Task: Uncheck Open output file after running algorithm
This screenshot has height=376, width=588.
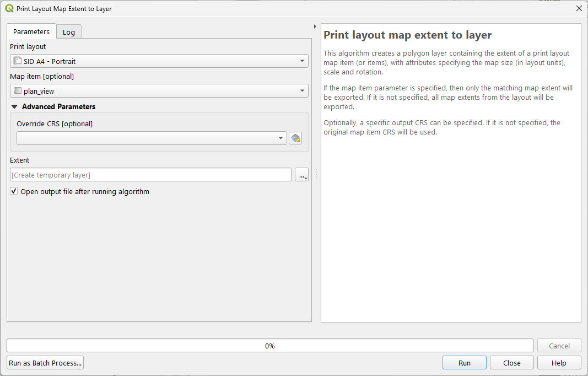Action: [13, 191]
